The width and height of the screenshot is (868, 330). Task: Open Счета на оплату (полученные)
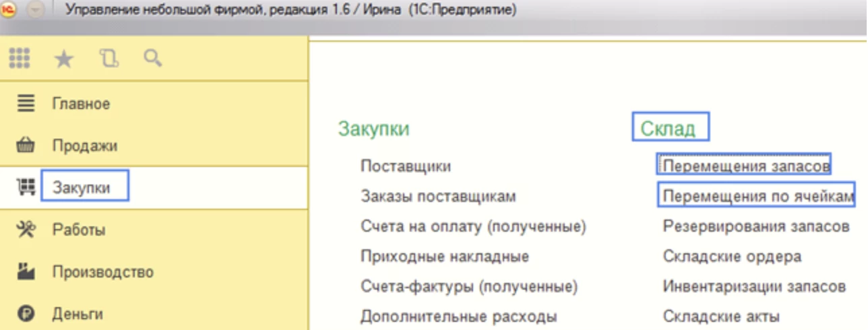tap(473, 227)
